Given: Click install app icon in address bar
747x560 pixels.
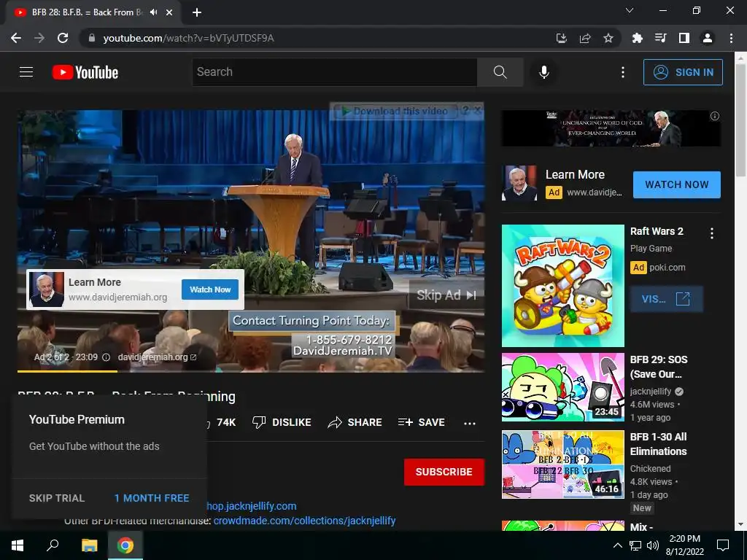Looking at the screenshot, I should (x=562, y=38).
